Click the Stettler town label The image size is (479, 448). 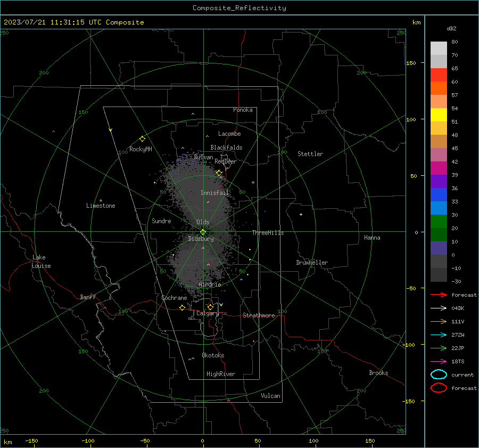click(x=310, y=154)
